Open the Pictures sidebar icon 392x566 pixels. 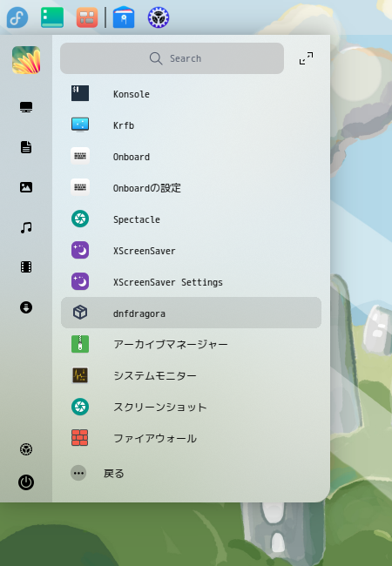tap(26, 187)
